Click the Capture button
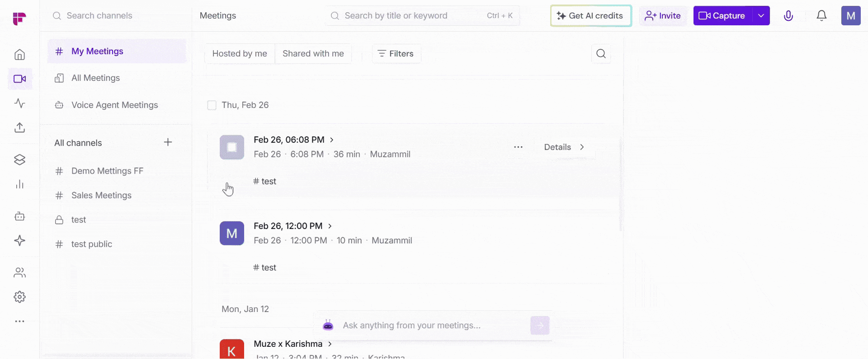The width and height of the screenshot is (868, 359). [x=723, y=16]
